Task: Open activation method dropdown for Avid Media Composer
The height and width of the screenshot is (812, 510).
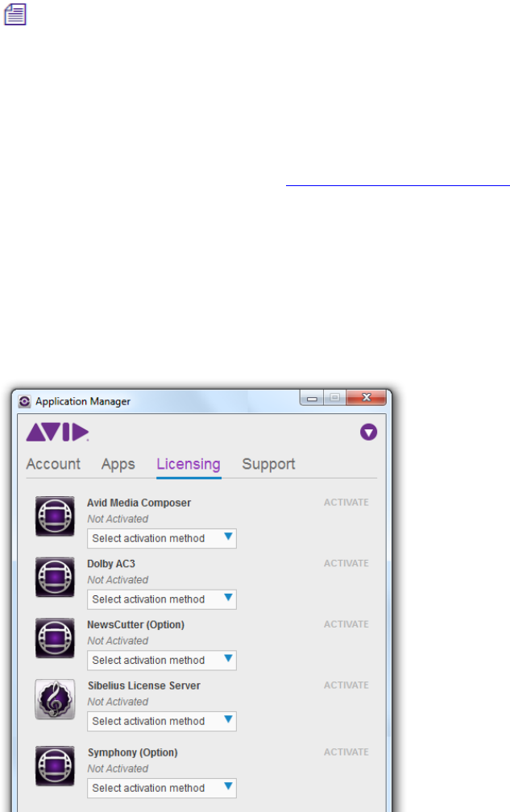Action: pyautogui.click(x=162, y=539)
